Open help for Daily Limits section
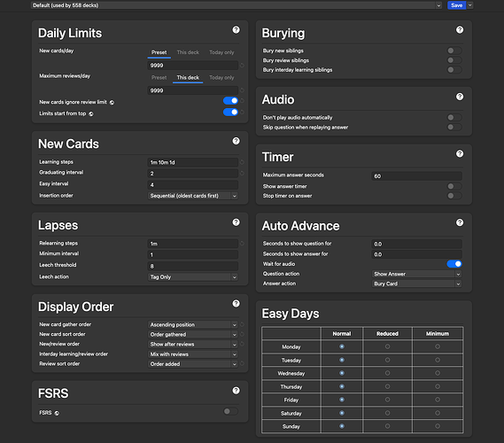 pyautogui.click(x=236, y=30)
